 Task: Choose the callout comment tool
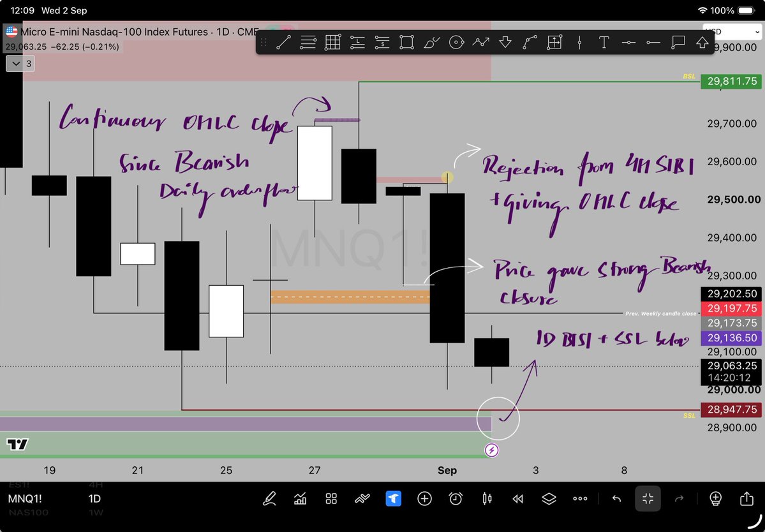point(678,43)
